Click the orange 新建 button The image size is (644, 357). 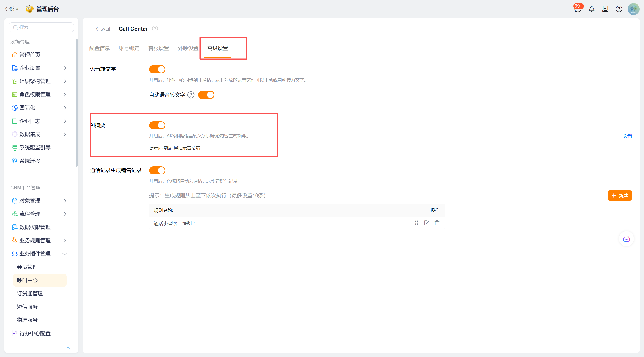coord(619,196)
